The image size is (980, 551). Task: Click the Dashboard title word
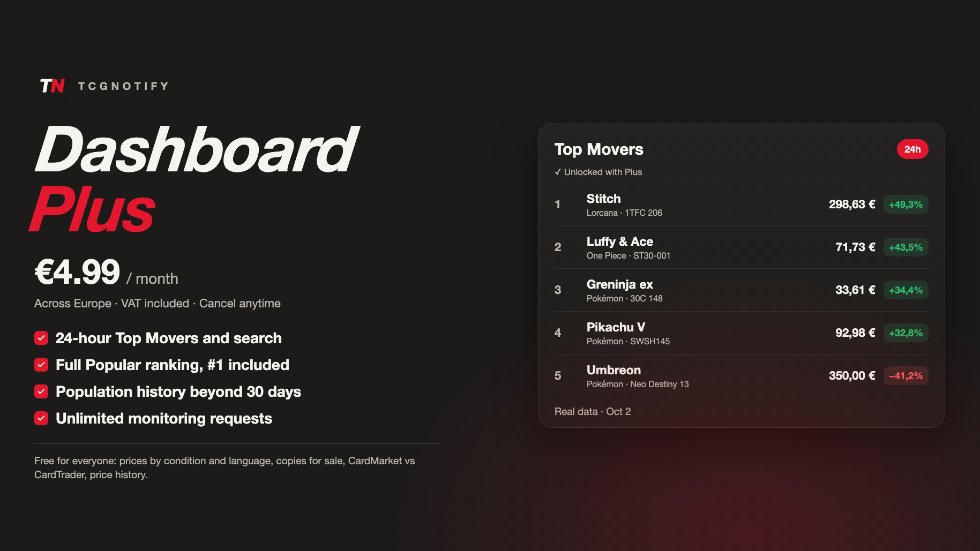coord(197,149)
